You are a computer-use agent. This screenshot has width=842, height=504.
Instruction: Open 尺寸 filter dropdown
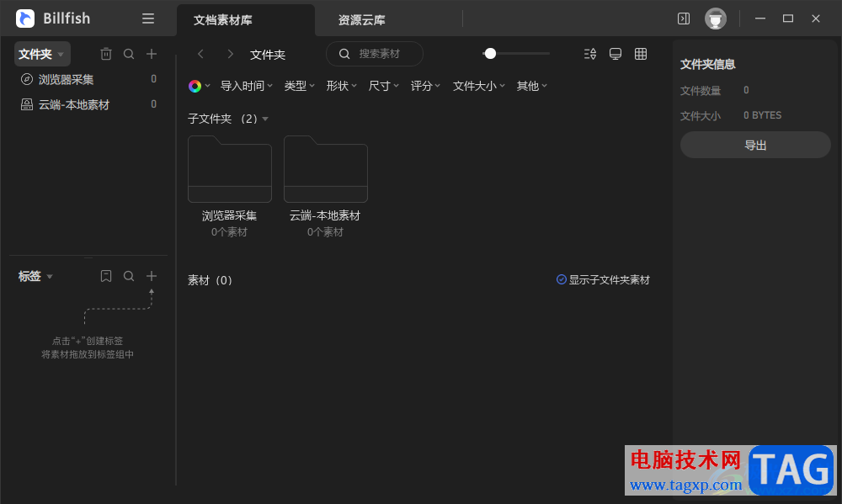(x=383, y=86)
